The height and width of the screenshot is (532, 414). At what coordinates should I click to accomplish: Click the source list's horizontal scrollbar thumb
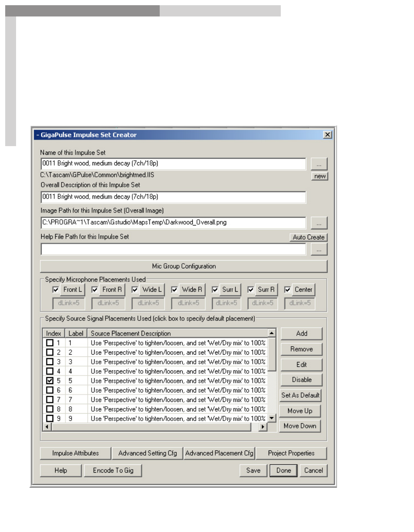152,427
